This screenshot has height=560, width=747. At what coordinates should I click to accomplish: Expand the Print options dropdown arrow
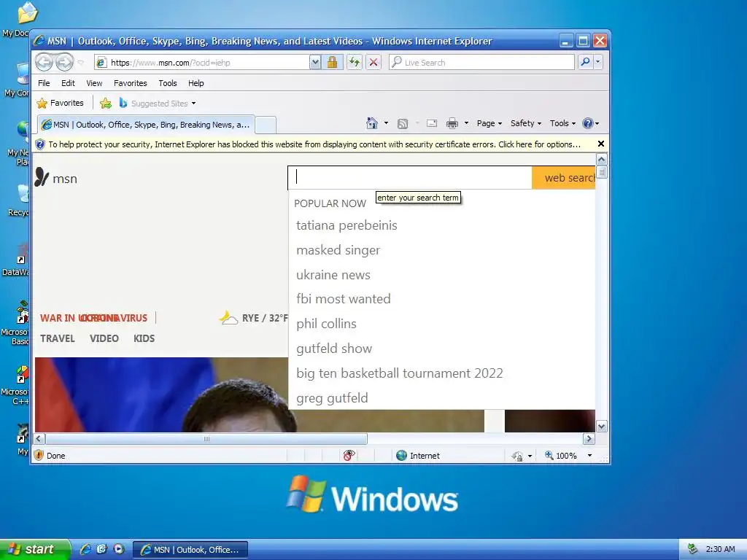[x=466, y=123]
